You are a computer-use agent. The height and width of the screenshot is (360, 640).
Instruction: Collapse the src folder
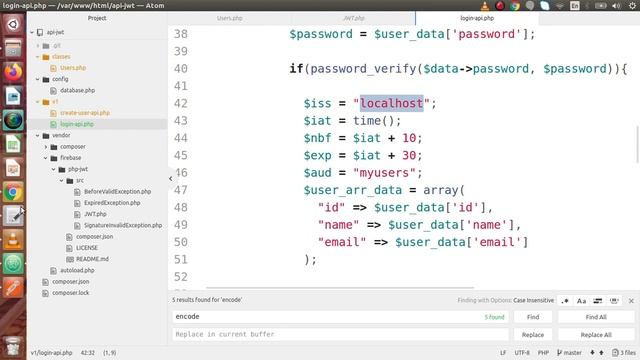point(62,180)
